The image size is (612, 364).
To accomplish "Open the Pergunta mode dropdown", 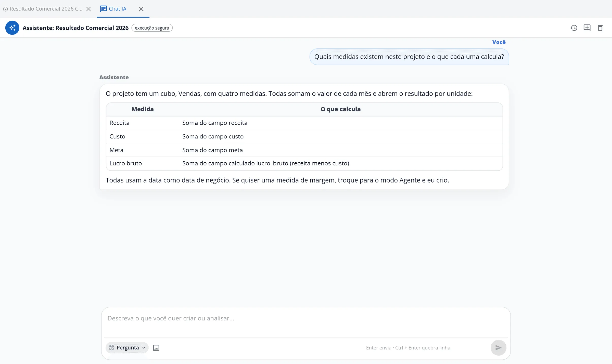I will 127,348.
